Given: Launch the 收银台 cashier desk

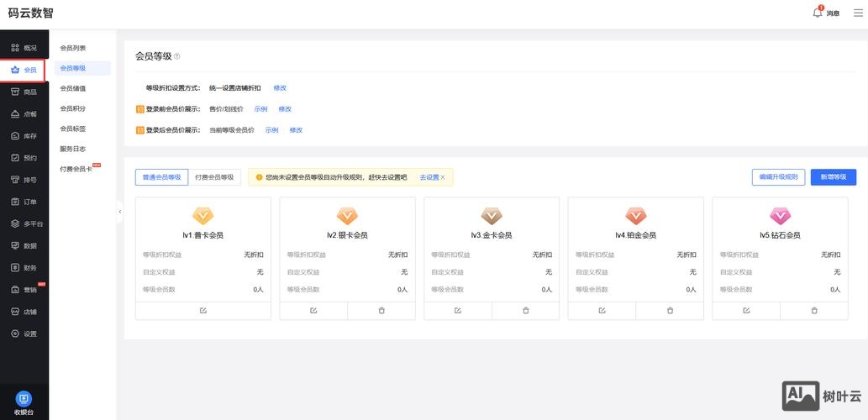Looking at the screenshot, I should [24, 403].
